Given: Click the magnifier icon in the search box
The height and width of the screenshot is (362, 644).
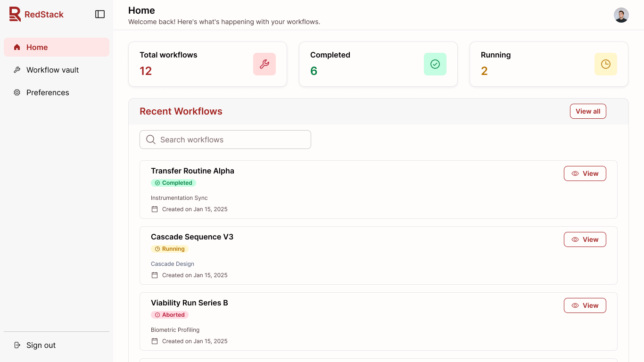Looking at the screenshot, I should tap(151, 140).
